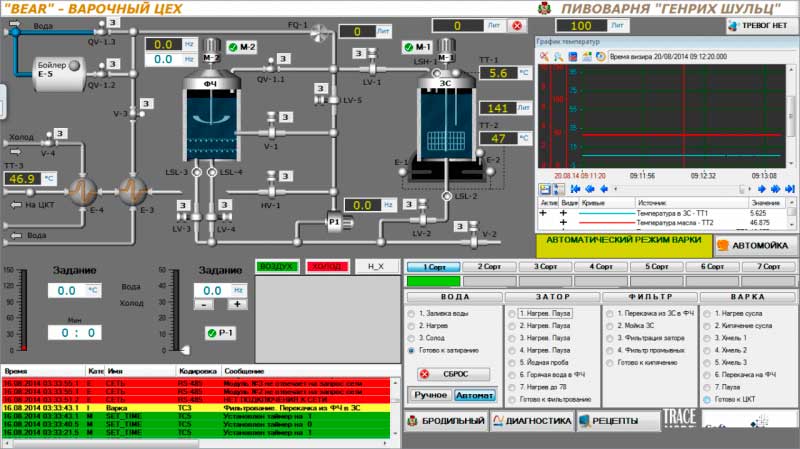Select radio '3. Солод'
The height and width of the screenshot is (449, 800).
pos(411,338)
